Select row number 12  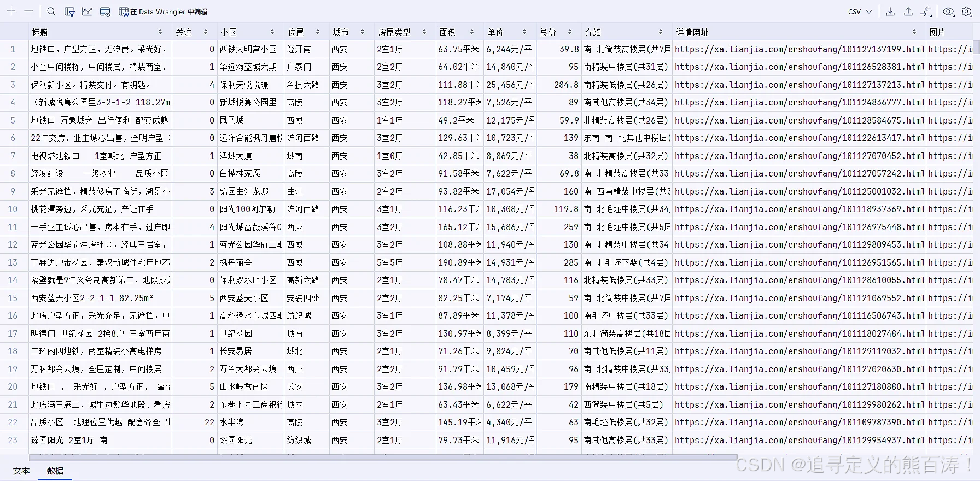pyautogui.click(x=13, y=244)
